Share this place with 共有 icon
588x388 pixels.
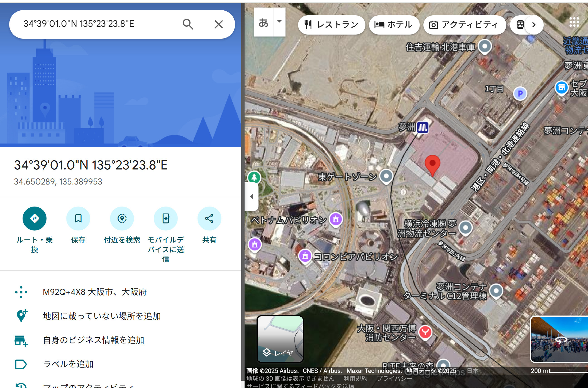tap(209, 219)
